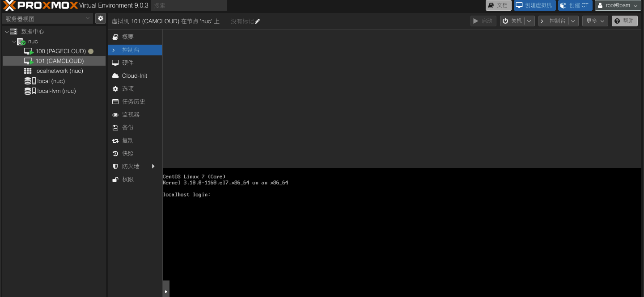Select local (nuc) storage in tree
Screen dimensions: 644x297
pos(54,81)
